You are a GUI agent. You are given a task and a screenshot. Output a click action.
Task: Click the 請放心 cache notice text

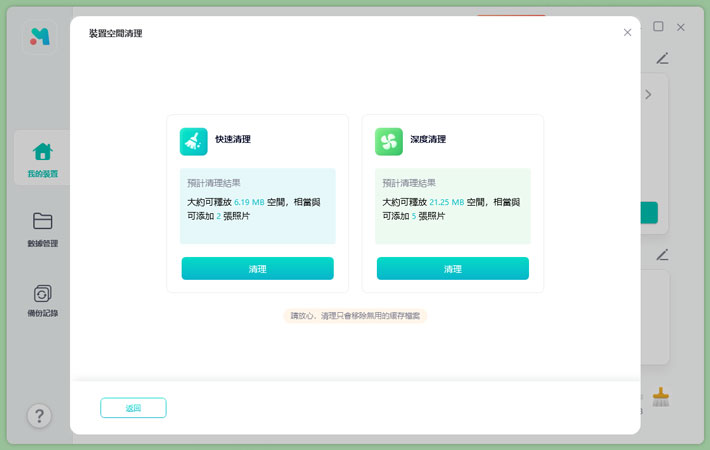[x=355, y=316]
